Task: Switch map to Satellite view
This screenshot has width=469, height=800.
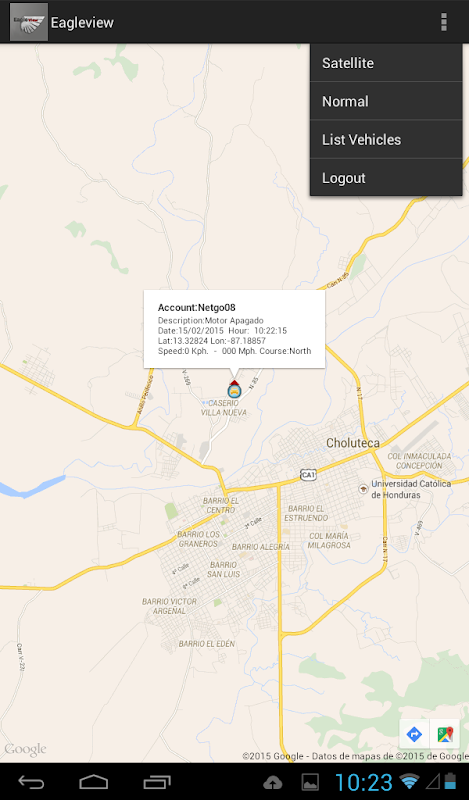Action: tap(386, 63)
